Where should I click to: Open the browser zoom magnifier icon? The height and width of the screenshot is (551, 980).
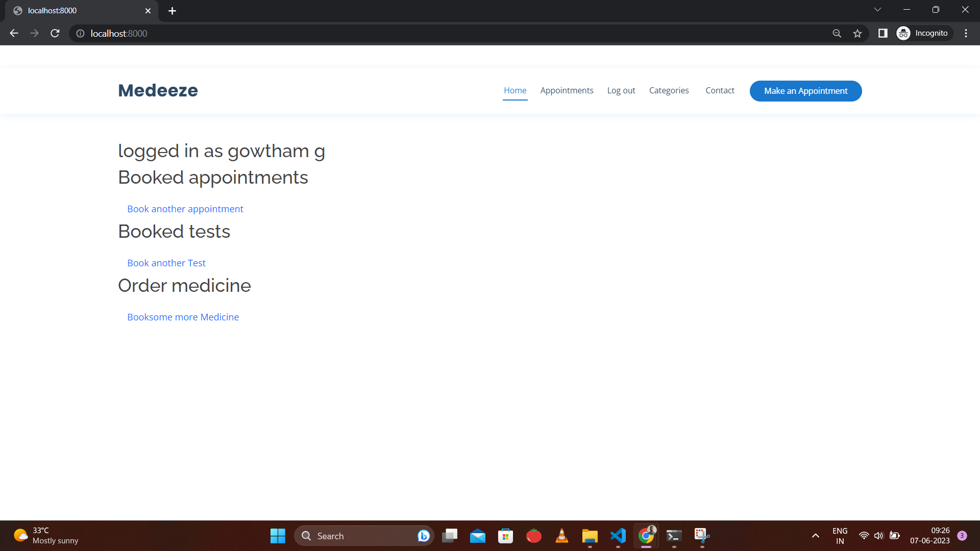tap(837, 33)
